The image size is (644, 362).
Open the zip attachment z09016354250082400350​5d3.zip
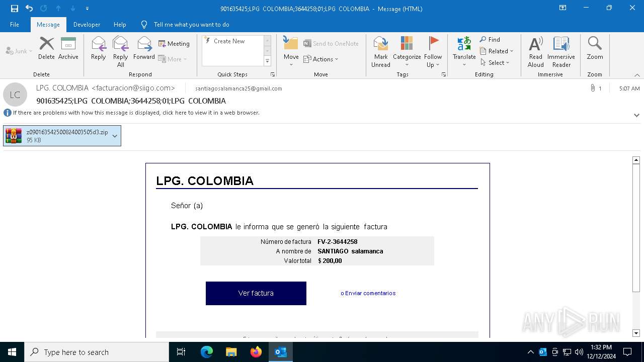tap(57, 136)
